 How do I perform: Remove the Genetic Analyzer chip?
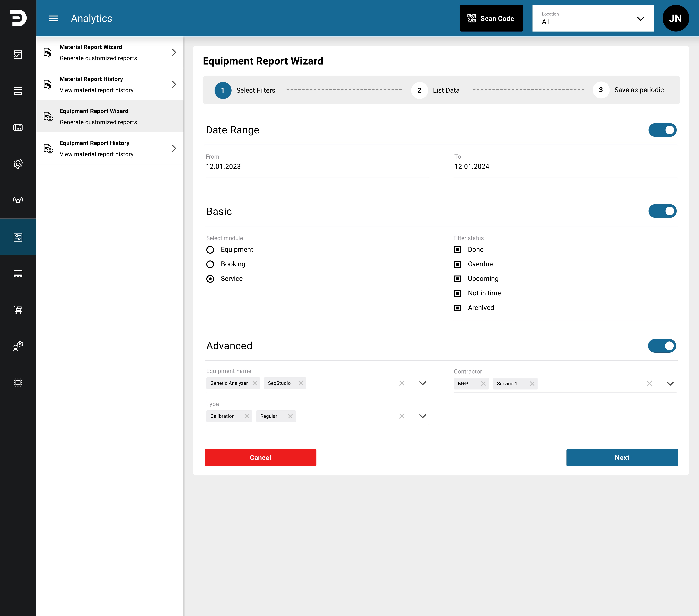click(x=255, y=383)
